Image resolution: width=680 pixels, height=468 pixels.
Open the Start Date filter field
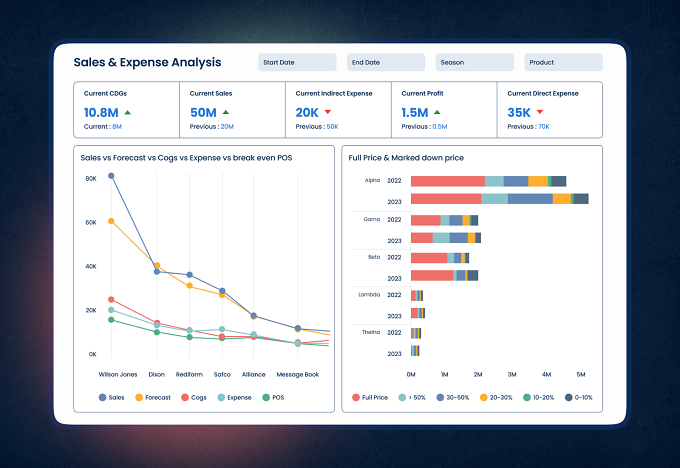click(297, 62)
